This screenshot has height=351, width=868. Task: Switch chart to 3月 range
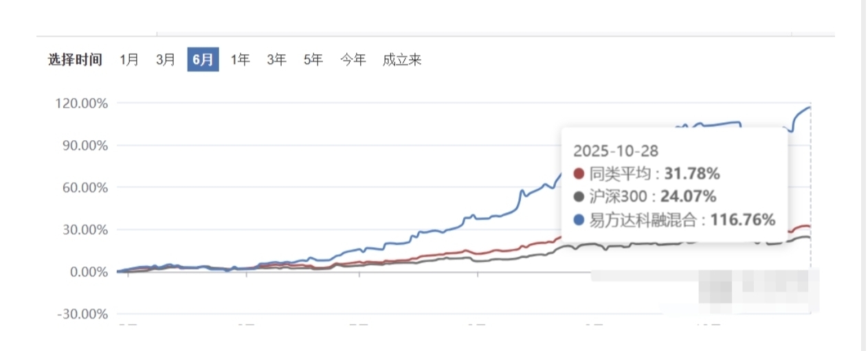pos(166,60)
